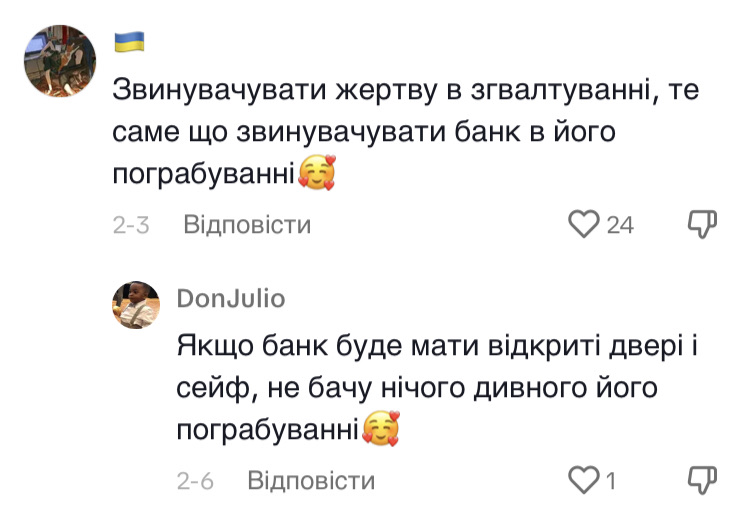Like the Ukrainian flag user's comment
This screenshot has height=512, width=750.
coord(583,224)
